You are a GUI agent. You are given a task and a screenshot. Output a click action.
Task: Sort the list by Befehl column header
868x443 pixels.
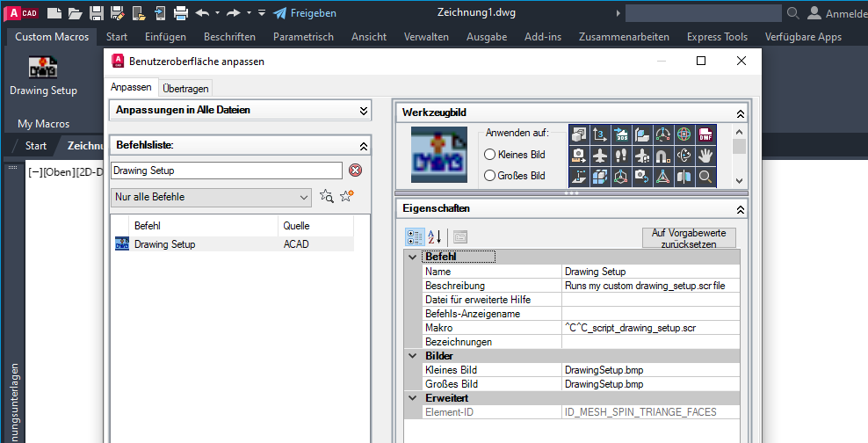point(203,226)
